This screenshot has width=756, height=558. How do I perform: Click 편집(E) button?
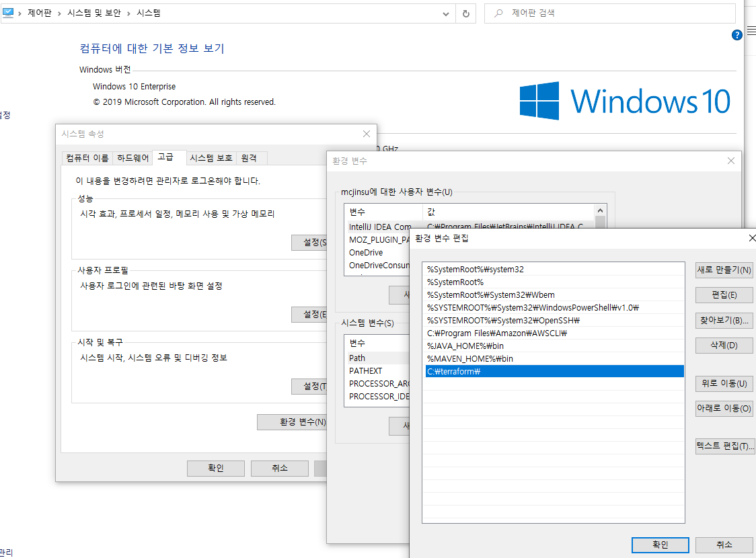pos(724,295)
